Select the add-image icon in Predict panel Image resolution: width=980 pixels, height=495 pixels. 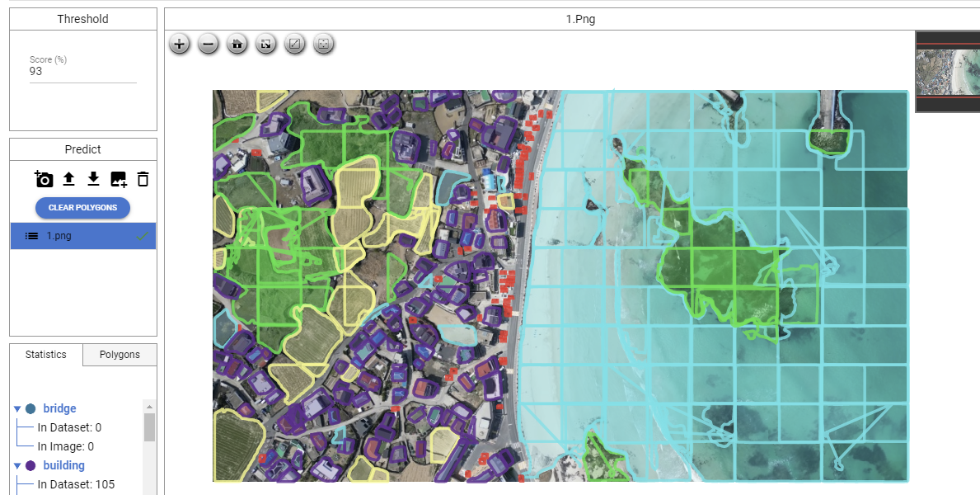point(118,178)
